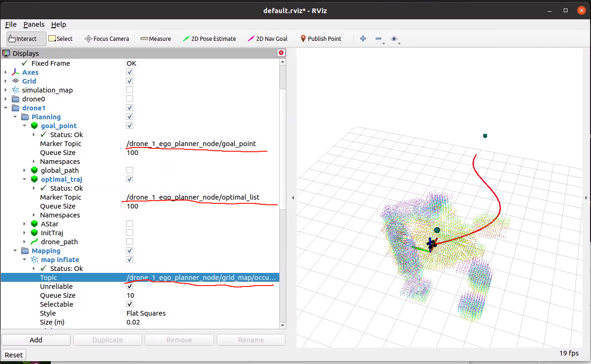Expand the Axes tree item

[x=6, y=72]
